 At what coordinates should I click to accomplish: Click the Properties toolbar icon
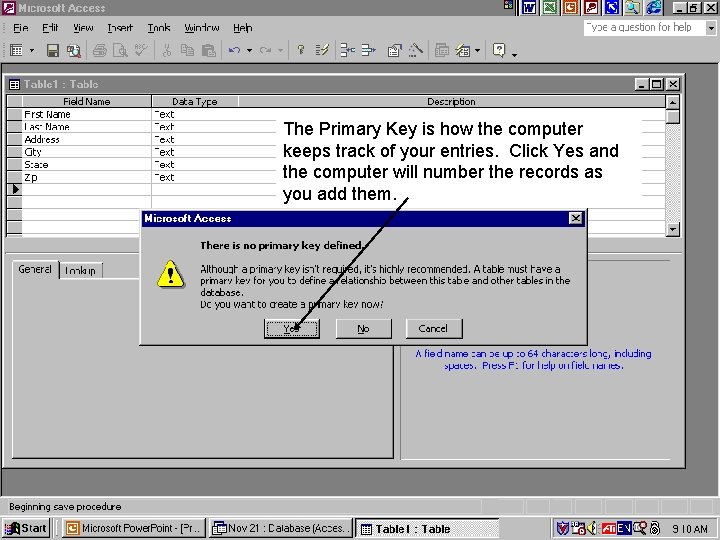(394, 50)
